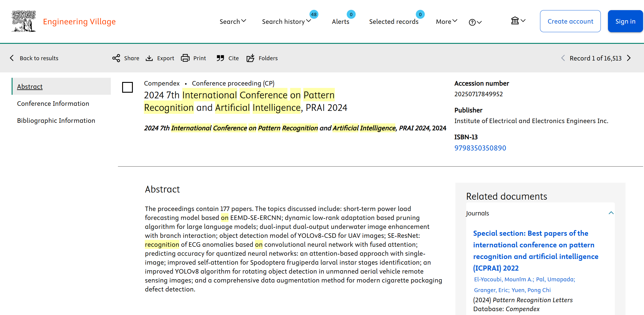This screenshot has height=315, width=644.
Task: Open author Pal, Umapada link
Action: click(x=556, y=279)
